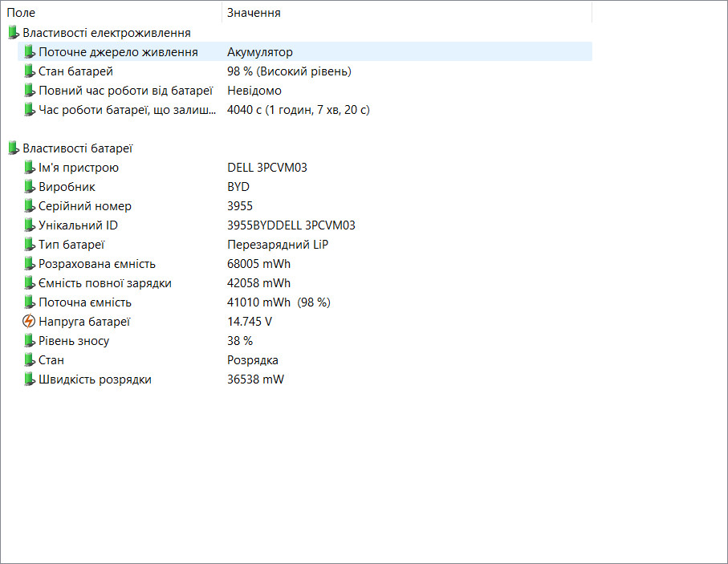Click the icon next to Поточне джерело живлення
The height and width of the screenshot is (564, 728).
click(x=29, y=51)
